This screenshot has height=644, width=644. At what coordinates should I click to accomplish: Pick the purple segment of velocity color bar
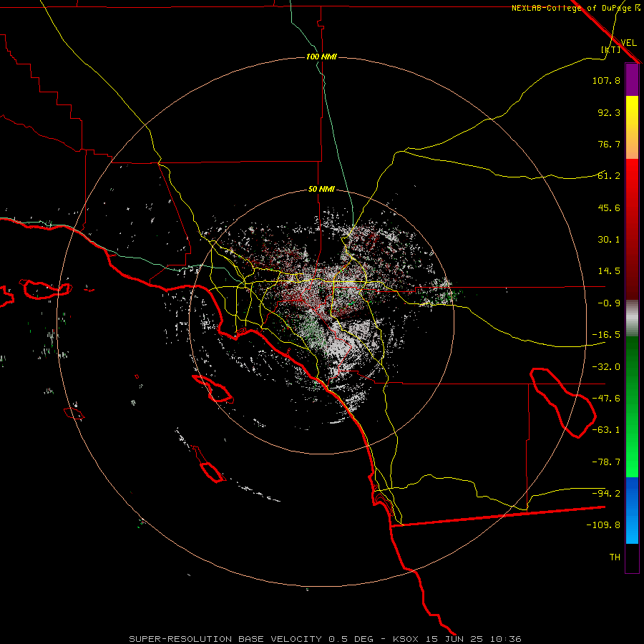click(x=632, y=79)
